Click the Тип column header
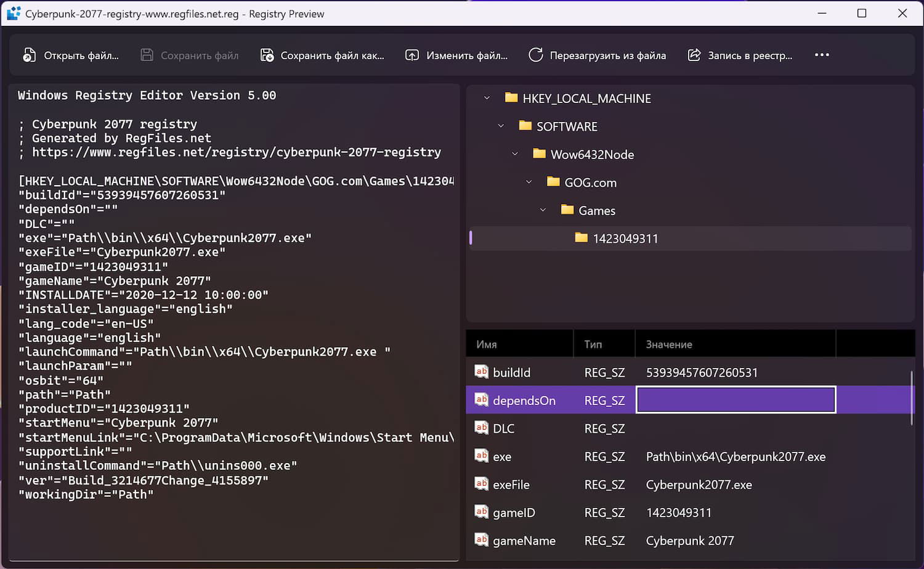The height and width of the screenshot is (569, 924). pyautogui.click(x=593, y=345)
